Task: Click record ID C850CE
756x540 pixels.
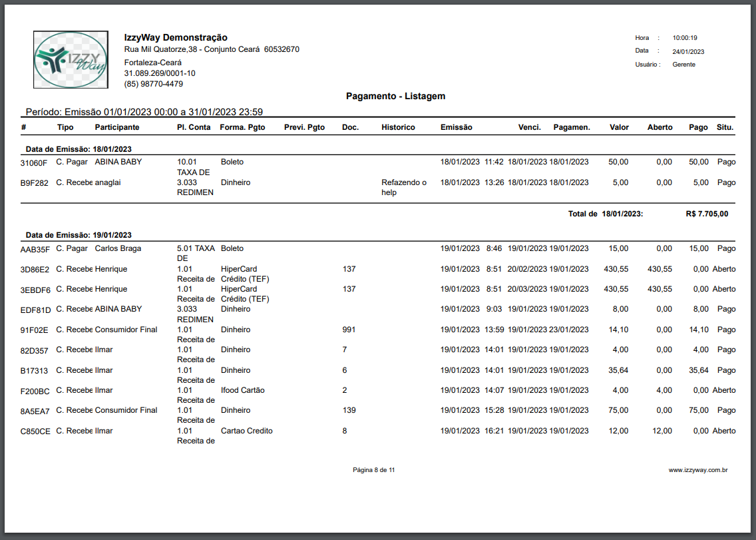Action: (35, 431)
